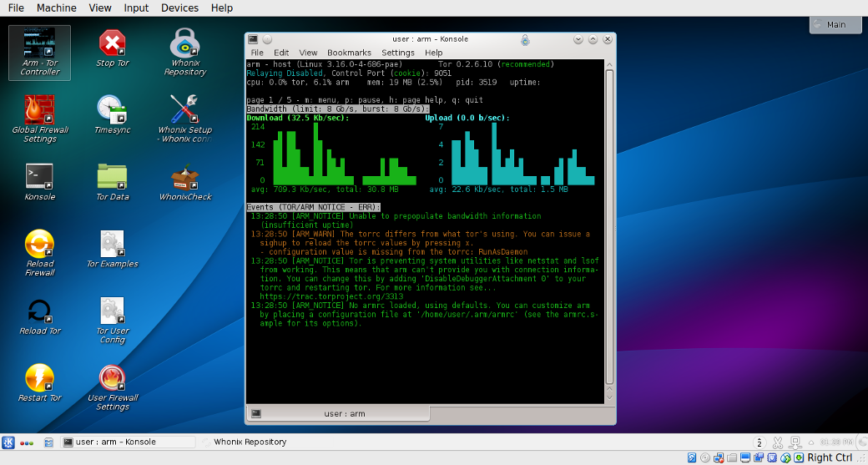Click the Download (32.5 Kb/sec) graph label

(x=298, y=118)
